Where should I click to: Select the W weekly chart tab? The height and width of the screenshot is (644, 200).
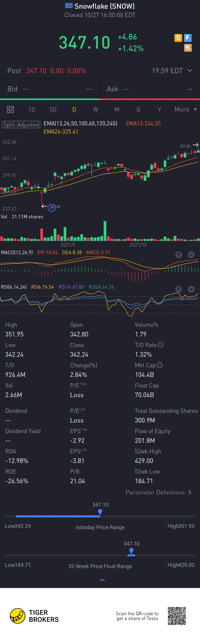point(96,109)
